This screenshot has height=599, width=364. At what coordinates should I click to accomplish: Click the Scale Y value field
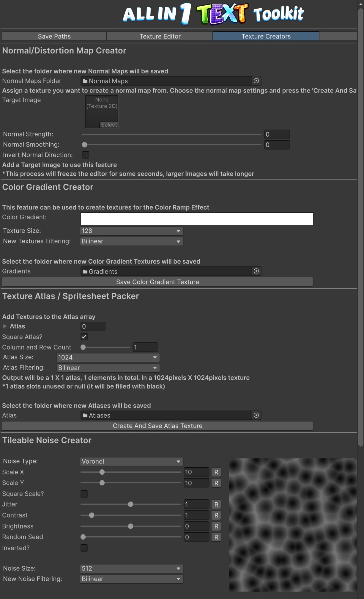[x=196, y=483]
